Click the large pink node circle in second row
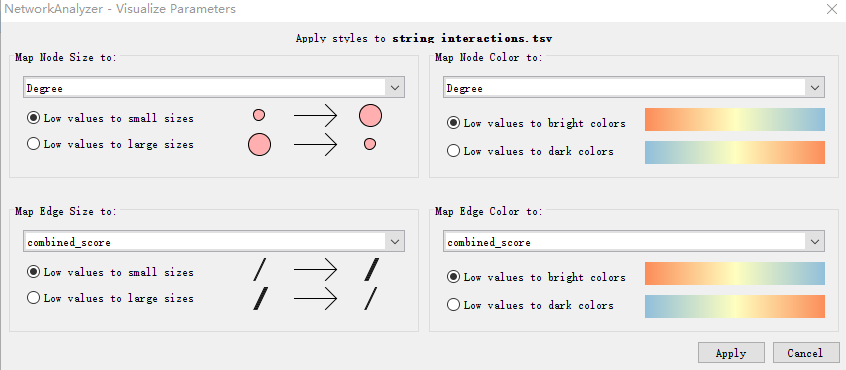Image resolution: width=846 pixels, height=370 pixels. (260, 145)
